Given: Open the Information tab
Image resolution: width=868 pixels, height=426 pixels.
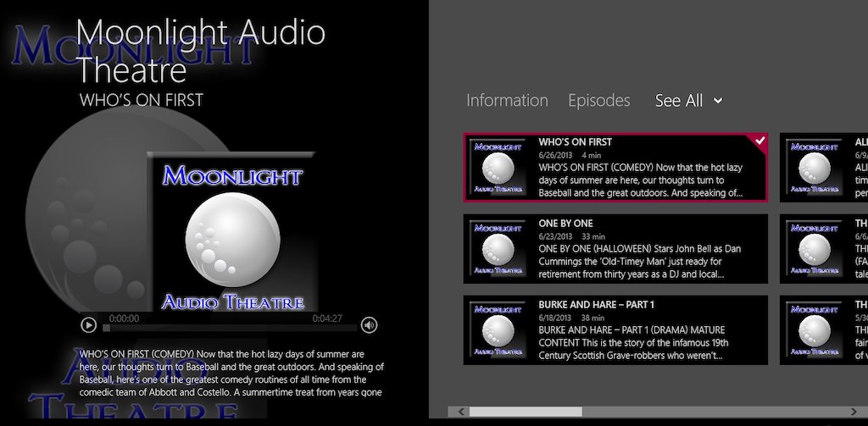Looking at the screenshot, I should (507, 101).
